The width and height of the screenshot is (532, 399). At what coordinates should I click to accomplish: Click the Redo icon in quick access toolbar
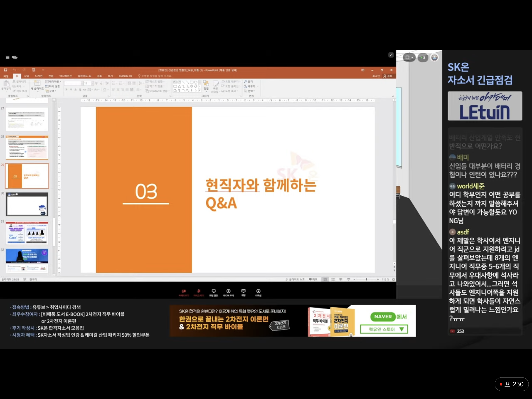click(x=24, y=70)
